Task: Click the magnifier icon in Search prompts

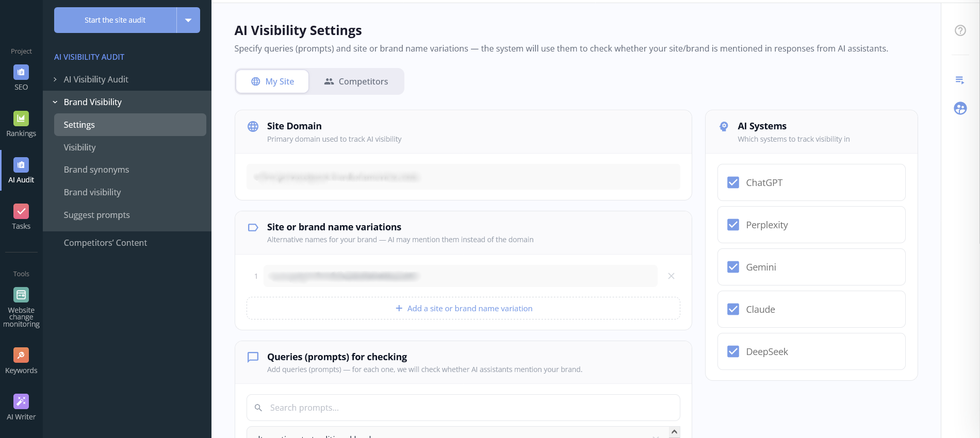Action: (258, 408)
